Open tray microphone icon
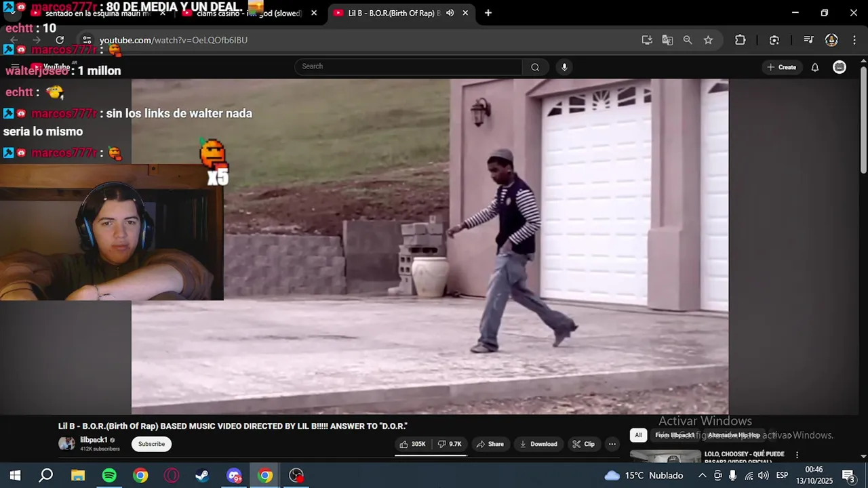 click(733, 475)
